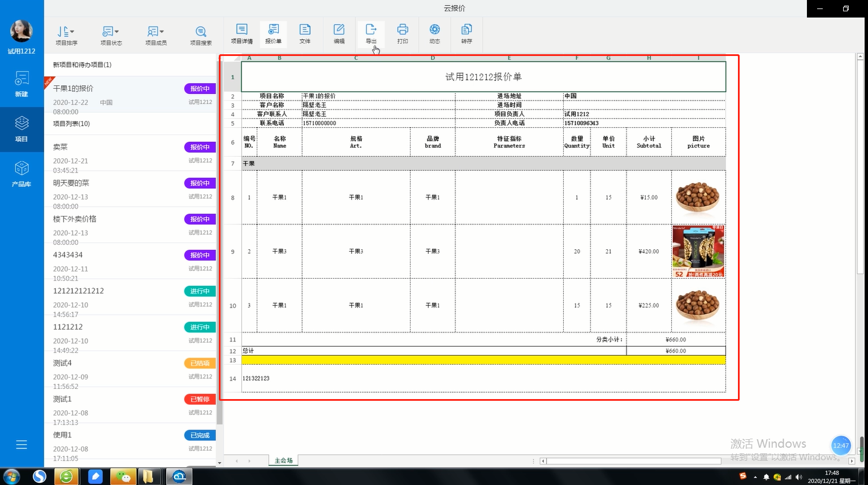Open the 项目排序 sort dropdown

66,35
